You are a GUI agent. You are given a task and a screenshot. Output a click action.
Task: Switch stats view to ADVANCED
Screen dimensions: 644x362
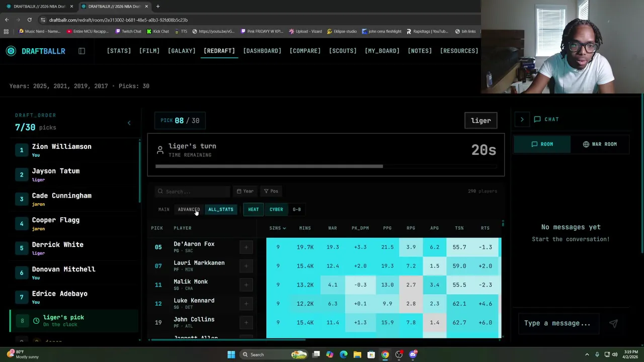[x=189, y=209]
